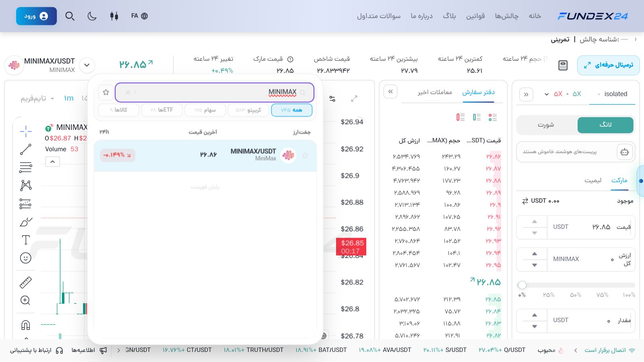The width and height of the screenshot is (644, 362).
Task: Open the emoji sticker tool
Action: tap(26, 258)
